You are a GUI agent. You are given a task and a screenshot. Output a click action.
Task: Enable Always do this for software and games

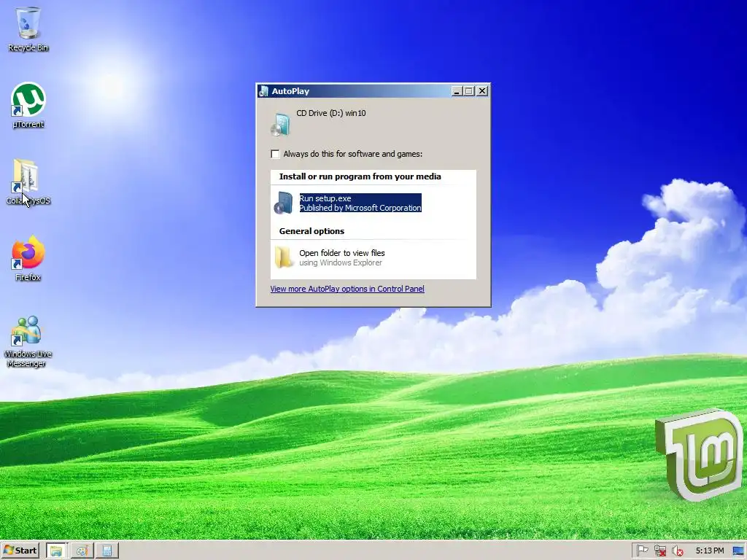tap(275, 154)
